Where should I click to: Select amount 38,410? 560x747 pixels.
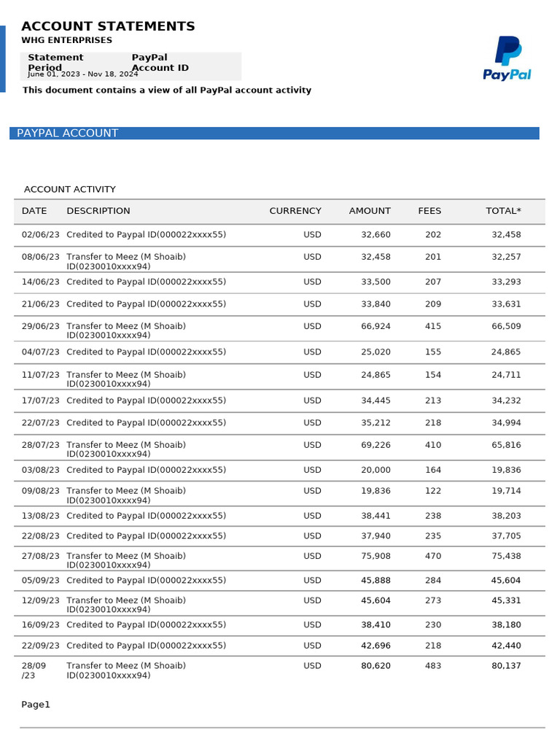tap(376, 624)
